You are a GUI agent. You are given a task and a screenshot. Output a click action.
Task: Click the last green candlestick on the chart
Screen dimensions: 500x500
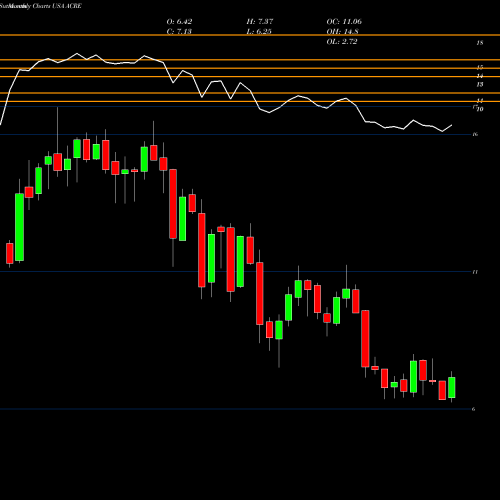tap(452, 387)
